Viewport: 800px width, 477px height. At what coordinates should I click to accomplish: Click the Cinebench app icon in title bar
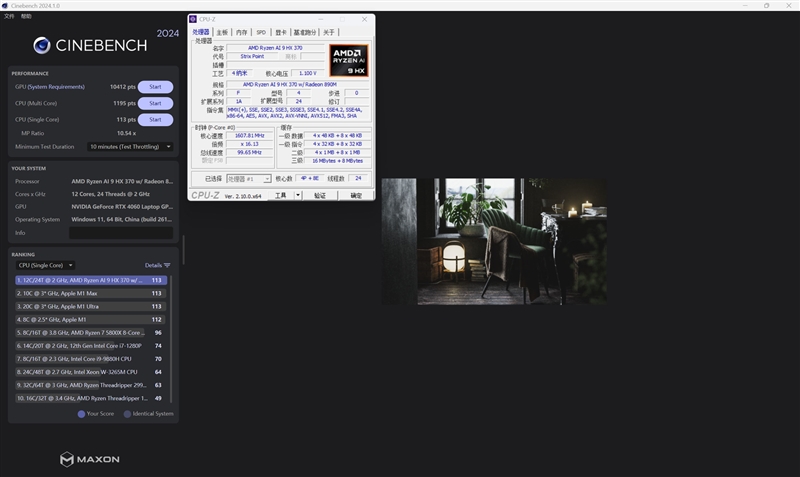point(5,6)
